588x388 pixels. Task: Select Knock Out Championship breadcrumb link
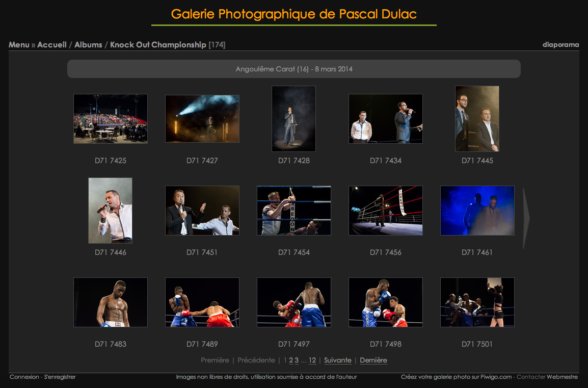(x=158, y=45)
